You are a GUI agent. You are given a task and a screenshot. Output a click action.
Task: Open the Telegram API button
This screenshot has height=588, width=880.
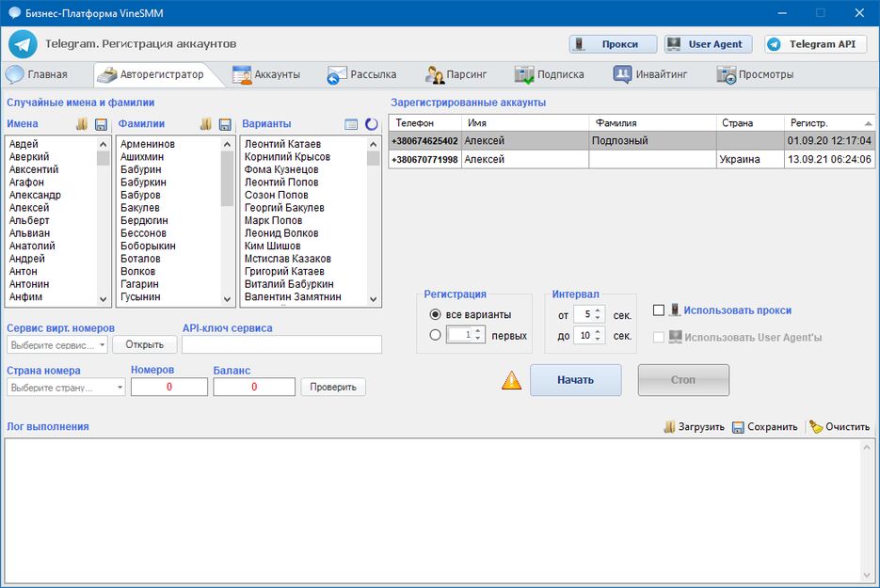point(815,44)
